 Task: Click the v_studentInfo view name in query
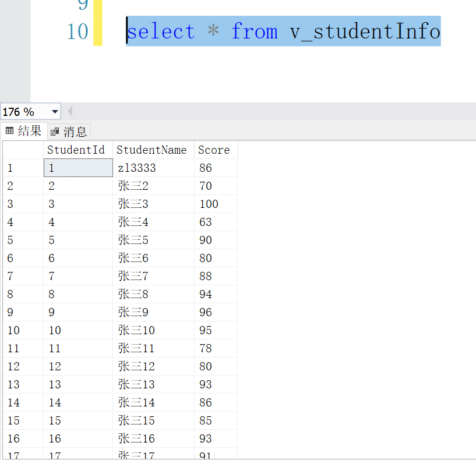click(365, 31)
